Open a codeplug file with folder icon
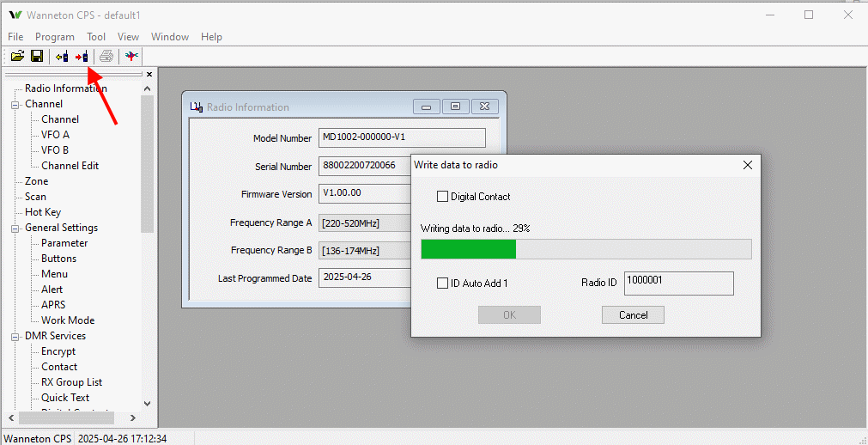This screenshot has width=868, height=445. (18, 56)
